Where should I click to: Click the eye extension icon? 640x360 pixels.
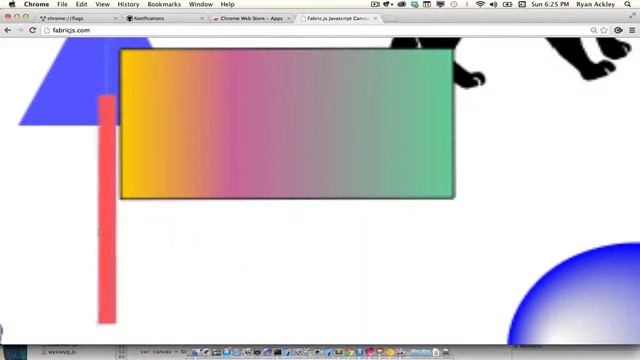pyautogui.click(x=618, y=30)
